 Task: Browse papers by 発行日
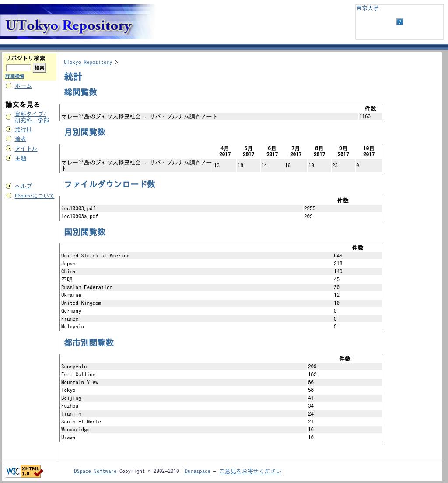point(23,129)
